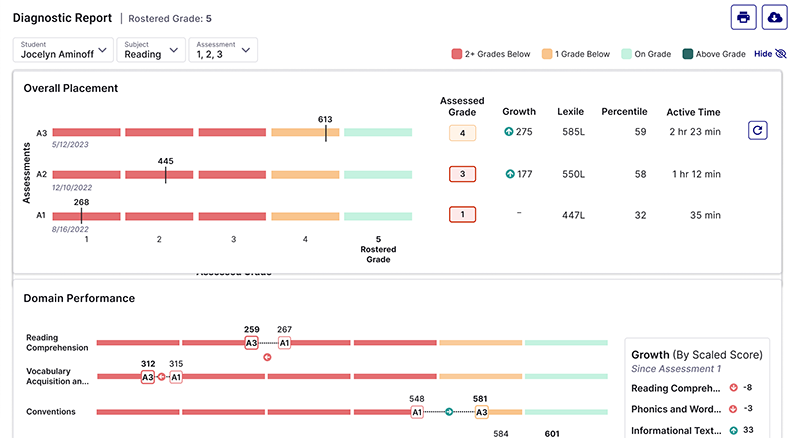Open the Subject dropdown showing Reading
The width and height of the screenshot is (800, 438).
(151, 50)
